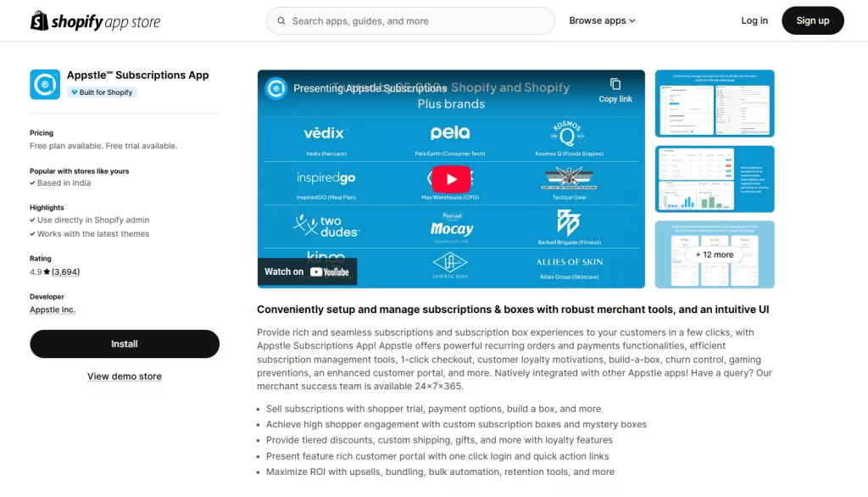
Task: Click bullet 'Achieve high shopper engagement' line
Action: pos(456,424)
